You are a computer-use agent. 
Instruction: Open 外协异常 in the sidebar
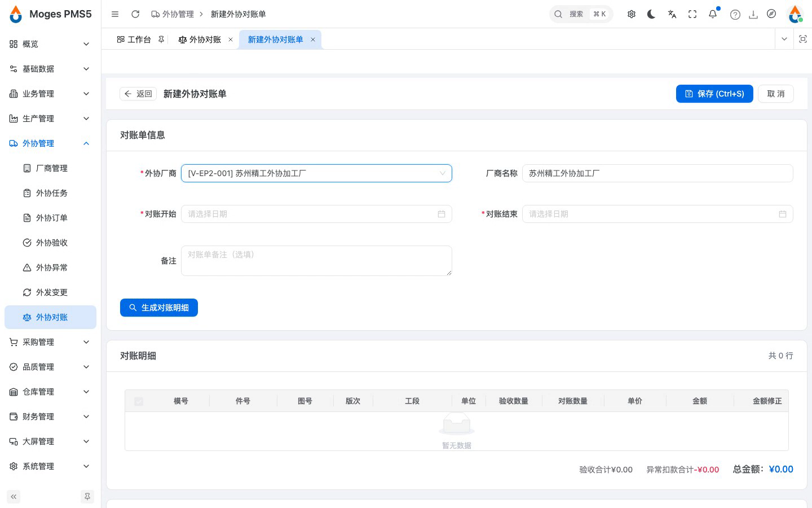pos(50,268)
